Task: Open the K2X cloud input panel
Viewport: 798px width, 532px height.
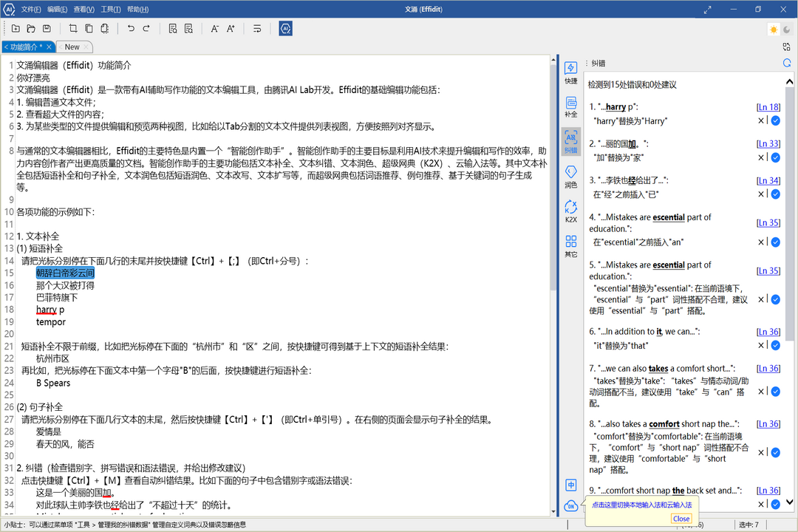Action: (570, 209)
